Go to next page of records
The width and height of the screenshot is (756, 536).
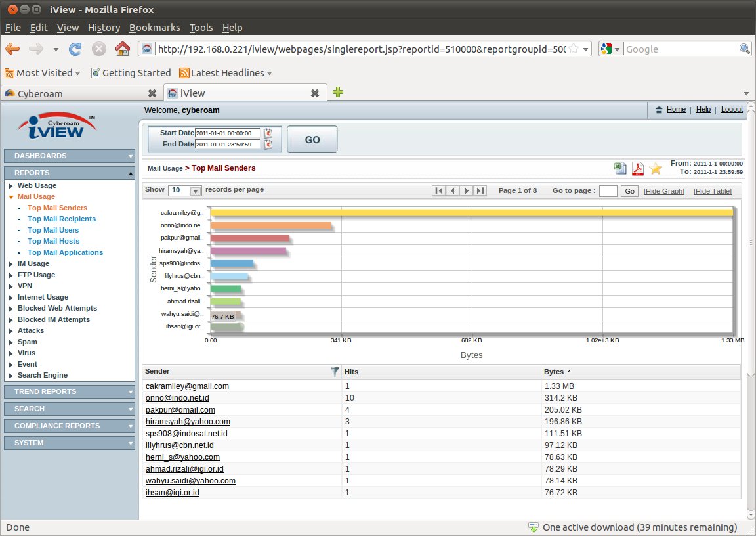pos(467,190)
